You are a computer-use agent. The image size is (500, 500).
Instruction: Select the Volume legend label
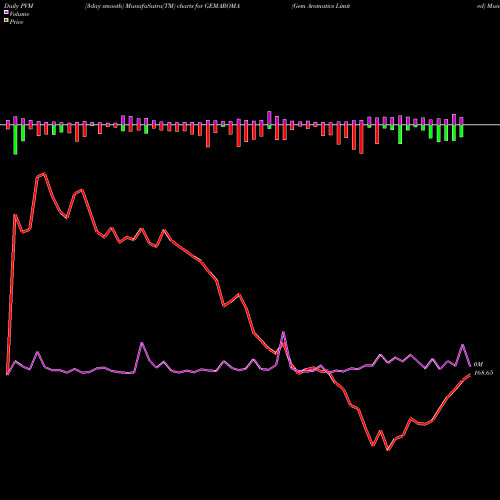pyautogui.click(x=19, y=14)
